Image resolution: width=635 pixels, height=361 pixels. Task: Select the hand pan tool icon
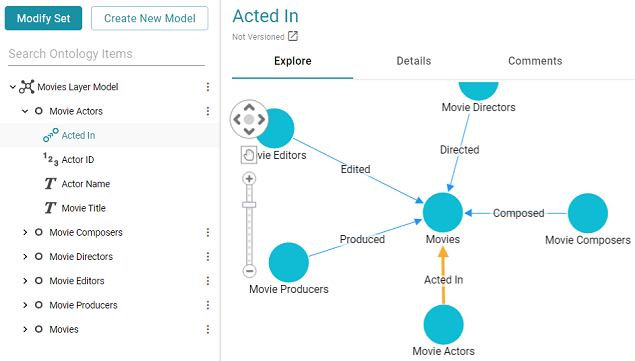pos(249,155)
